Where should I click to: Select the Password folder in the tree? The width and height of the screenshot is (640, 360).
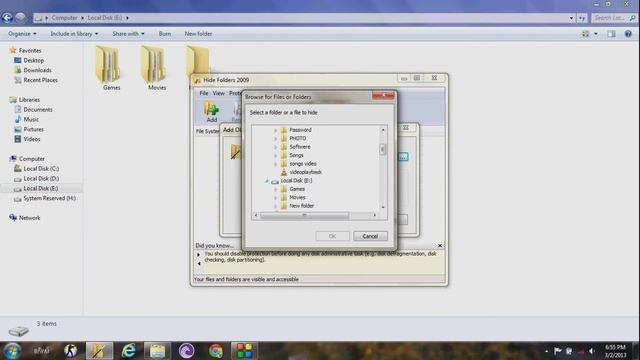coord(300,130)
